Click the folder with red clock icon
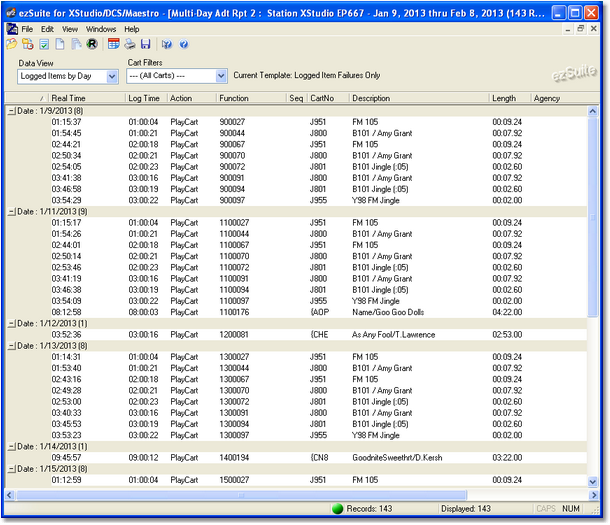The image size is (610, 525). coord(28,44)
